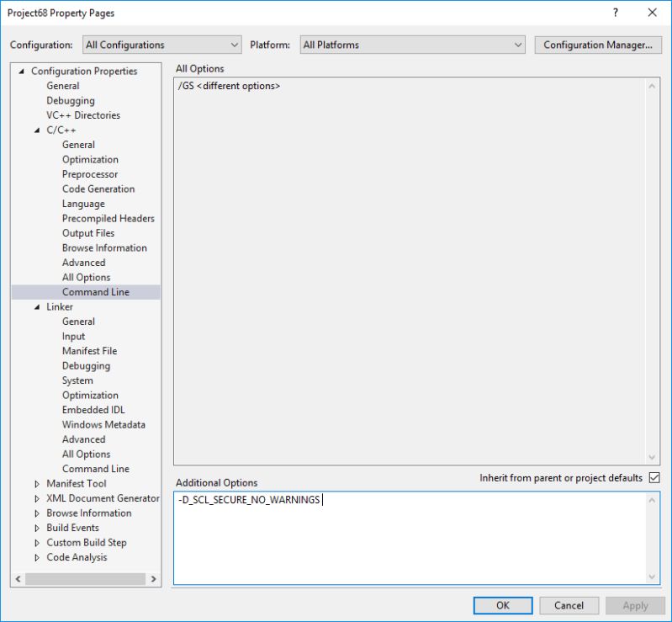Image resolution: width=672 pixels, height=622 pixels.
Task: Select System under Linker
Action: tap(77, 380)
